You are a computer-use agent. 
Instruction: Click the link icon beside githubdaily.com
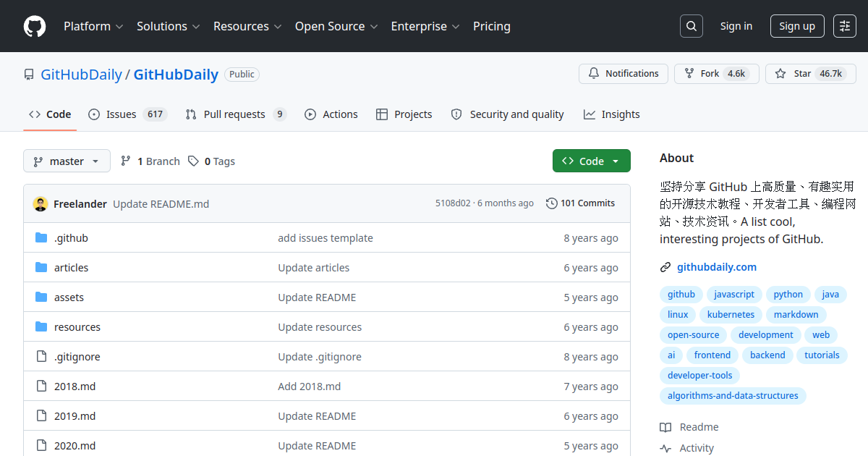coord(665,267)
